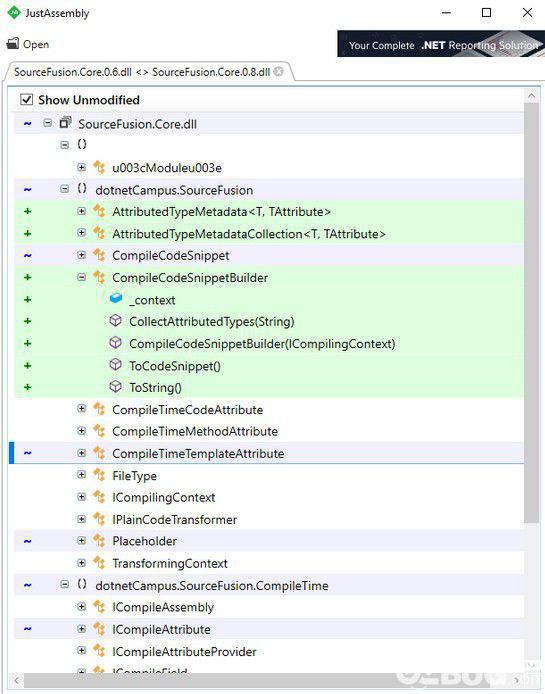Click the ICompileAssembly interface icon
Viewport: 545px width, 694px height.
pyautogui.click(x=99, y=606)
